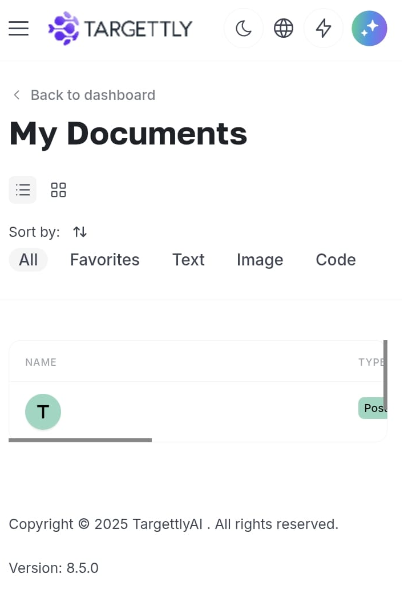This screenshot has width=402, height=611.
Task: Switch to list view
Action: coord(23,190)
